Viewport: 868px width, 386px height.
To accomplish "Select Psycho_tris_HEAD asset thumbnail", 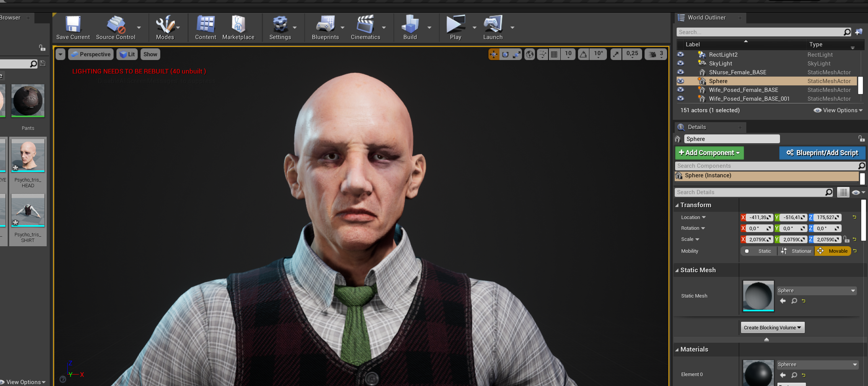I will (x=28, y=155).
